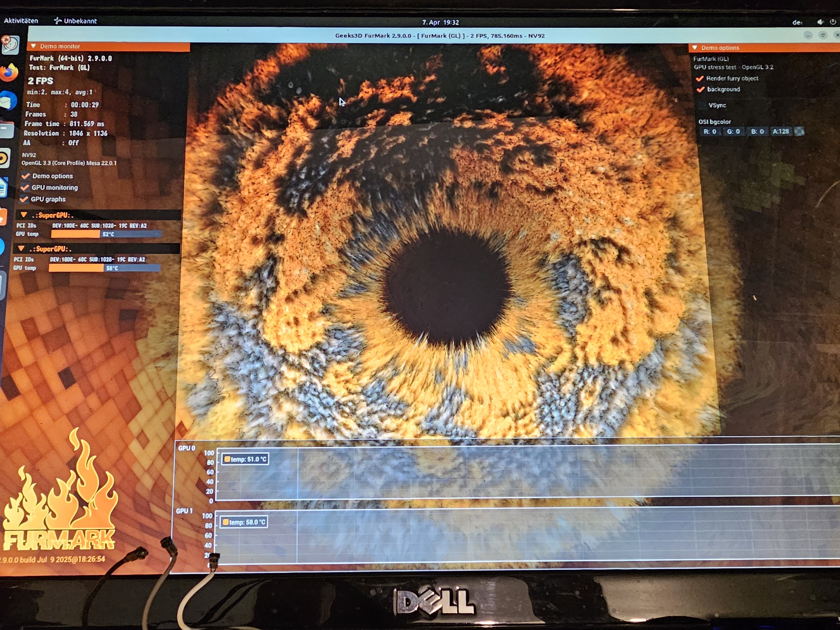Open the Files manager dock icon
Image resolution: width=840 pixels, height=630 pixels.
pyautogui.click(x=7, y=130)
